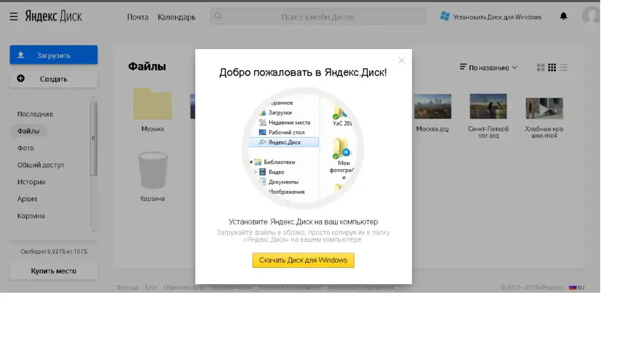Click the search magnifier in the search bar
Screen dimensions: 644x362
click(x=218, y=16)
